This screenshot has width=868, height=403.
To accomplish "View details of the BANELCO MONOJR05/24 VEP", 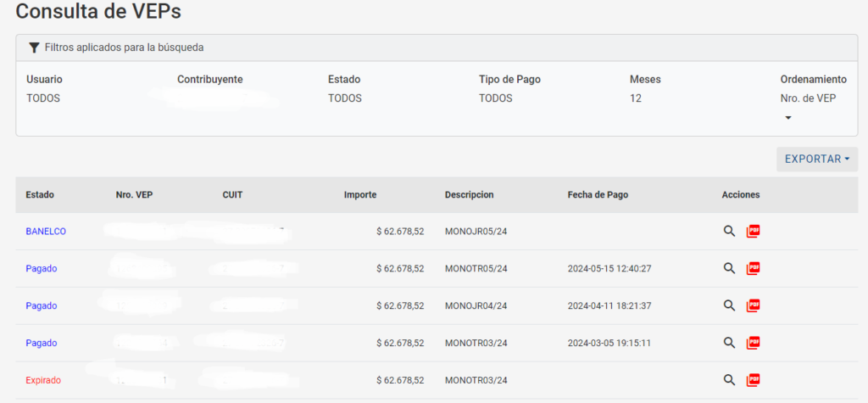I will [729, 232].
